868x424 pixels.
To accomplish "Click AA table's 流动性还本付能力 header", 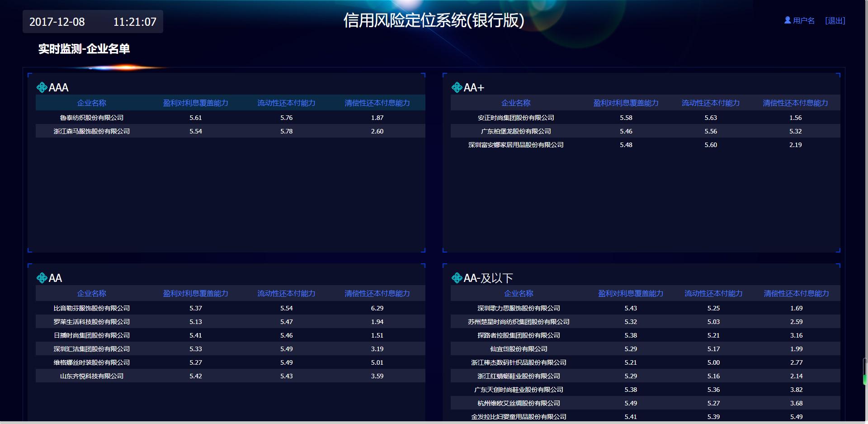I will pyautogui.click(x=287, y=294).
